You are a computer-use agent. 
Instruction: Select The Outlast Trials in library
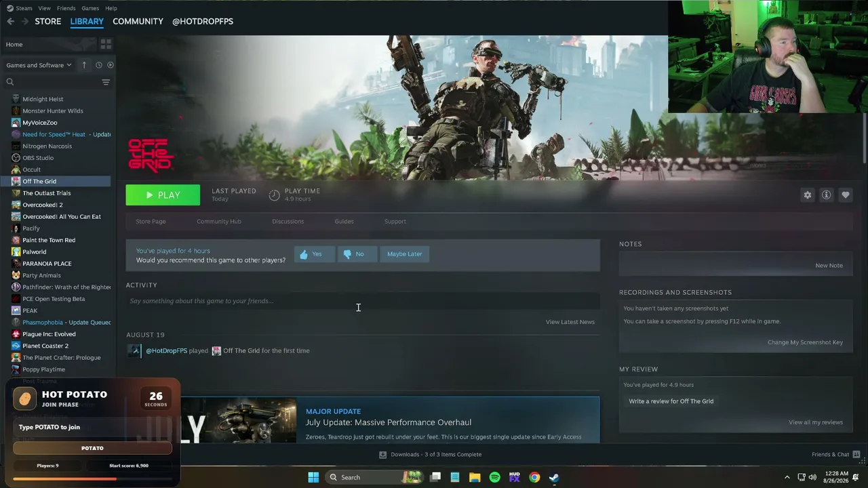click(x=47, y=193)
